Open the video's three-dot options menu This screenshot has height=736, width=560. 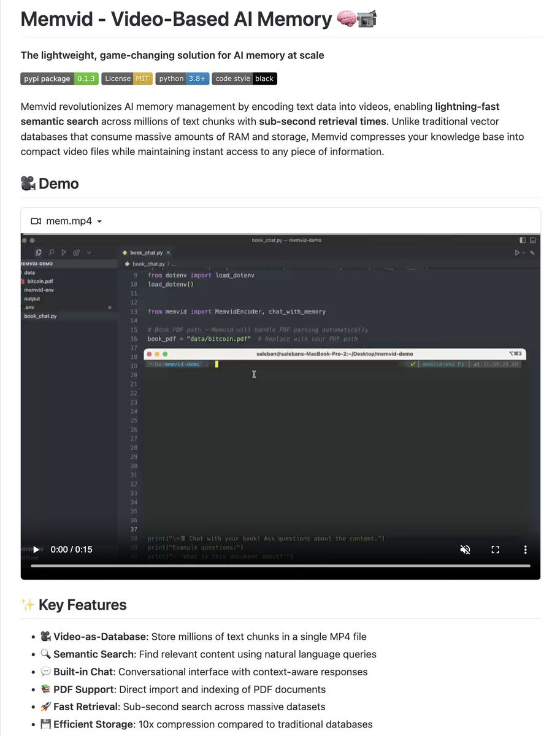point(525,550)
